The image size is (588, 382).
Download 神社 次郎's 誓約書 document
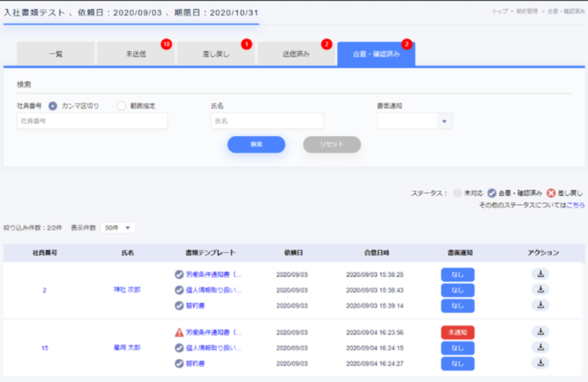[x=540, y=305]
